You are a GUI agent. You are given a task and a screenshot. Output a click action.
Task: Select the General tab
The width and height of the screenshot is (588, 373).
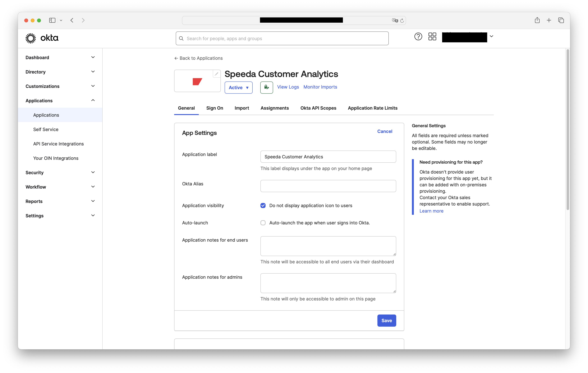point(186,108)
